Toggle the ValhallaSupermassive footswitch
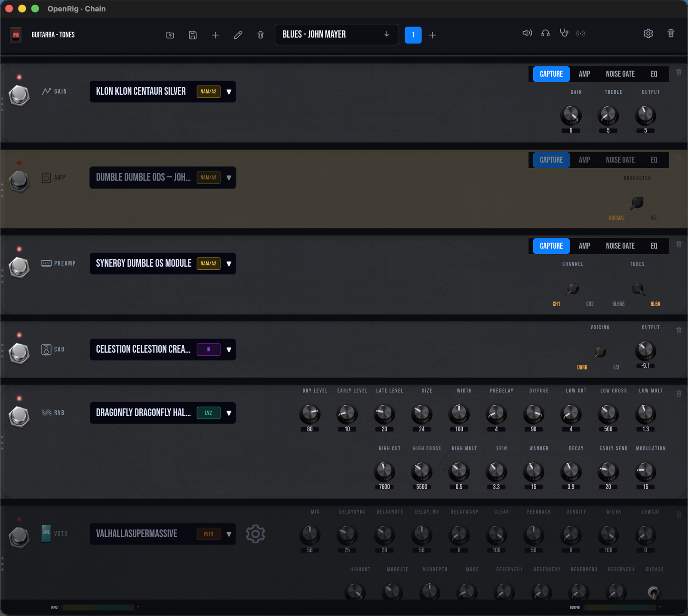This screenshot has height=616, width=688. coord(19,537)
